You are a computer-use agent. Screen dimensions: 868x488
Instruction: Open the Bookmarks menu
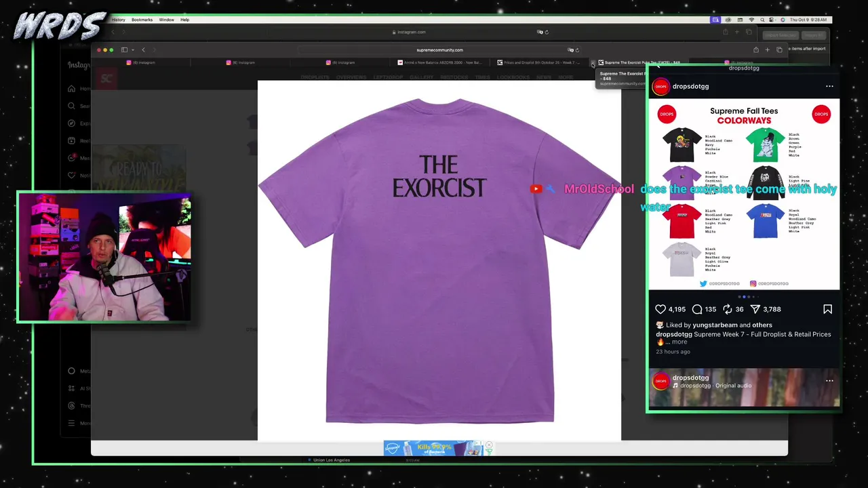[x=142, y=20]
